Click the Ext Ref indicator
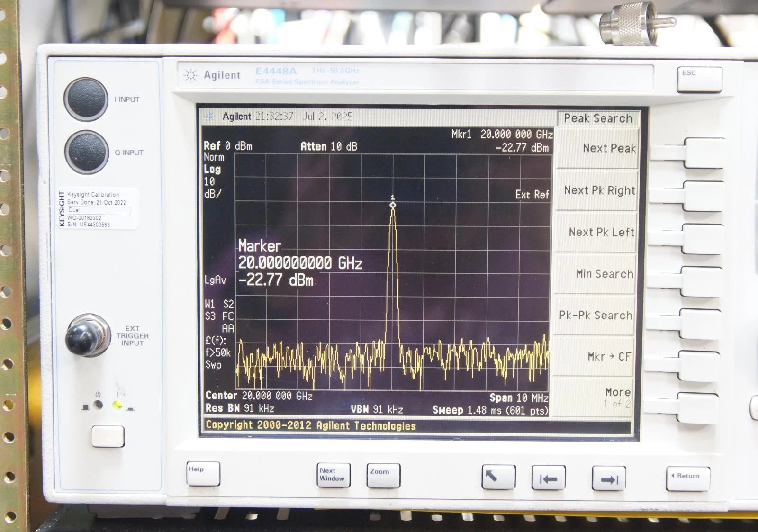 pos(532,195)
